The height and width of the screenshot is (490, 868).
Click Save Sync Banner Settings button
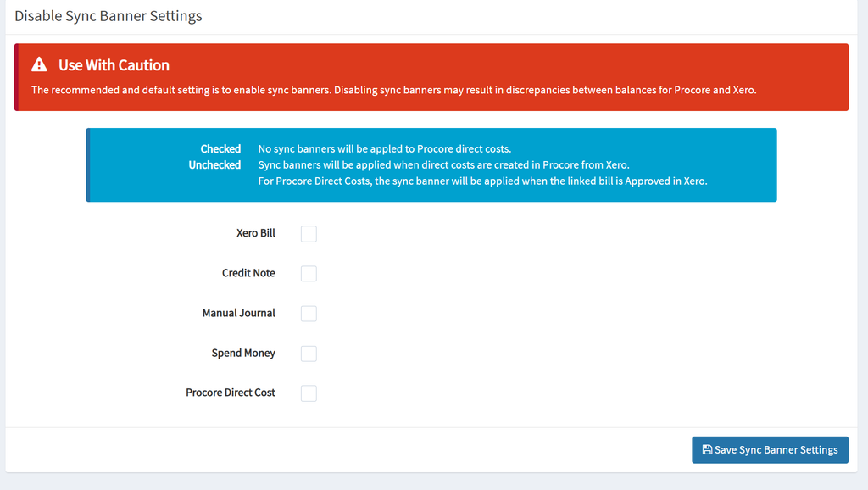pos(770,449)
